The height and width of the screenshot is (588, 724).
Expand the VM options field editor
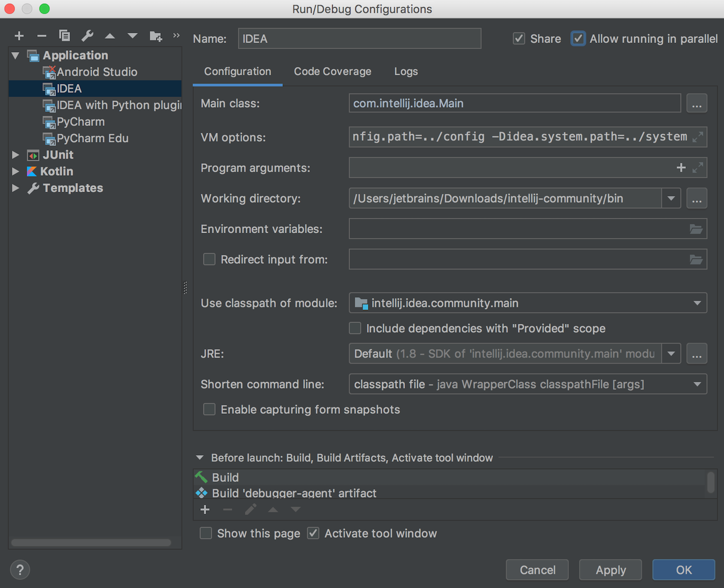click(697, 137)
